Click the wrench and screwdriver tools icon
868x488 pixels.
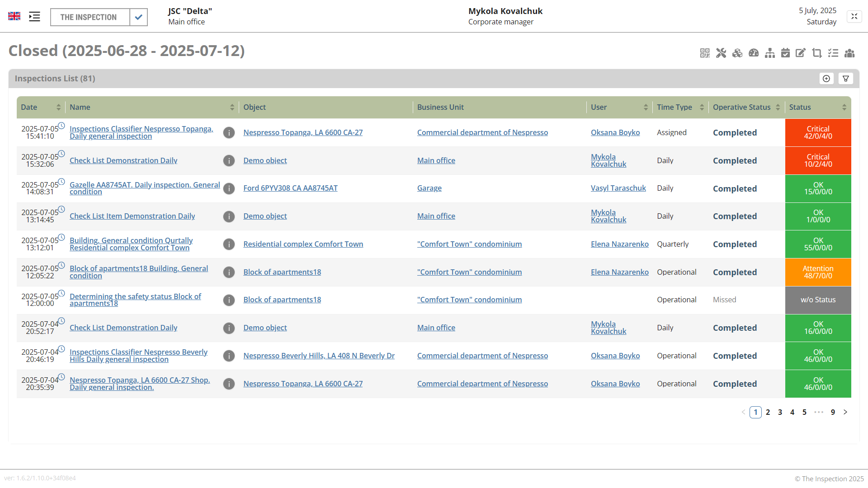tap(721, 53)
